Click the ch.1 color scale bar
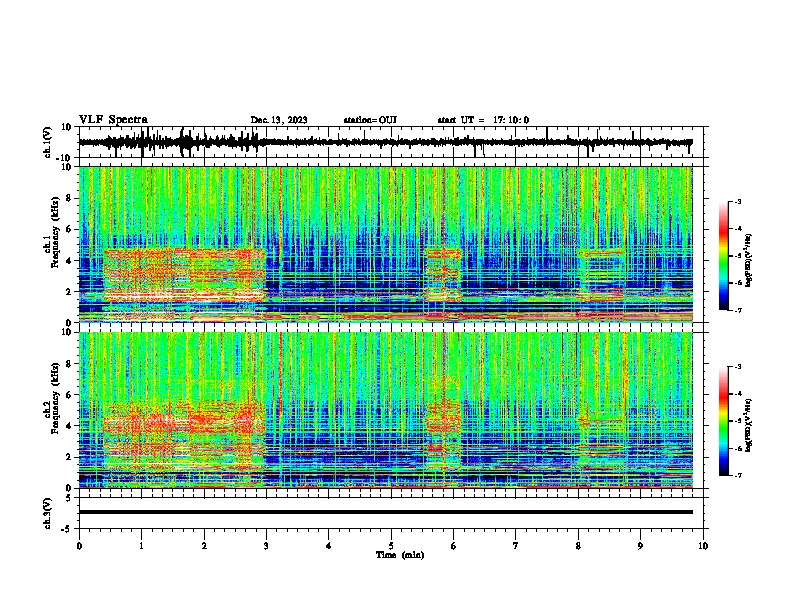The image size is (792, 612). point(724,256)
